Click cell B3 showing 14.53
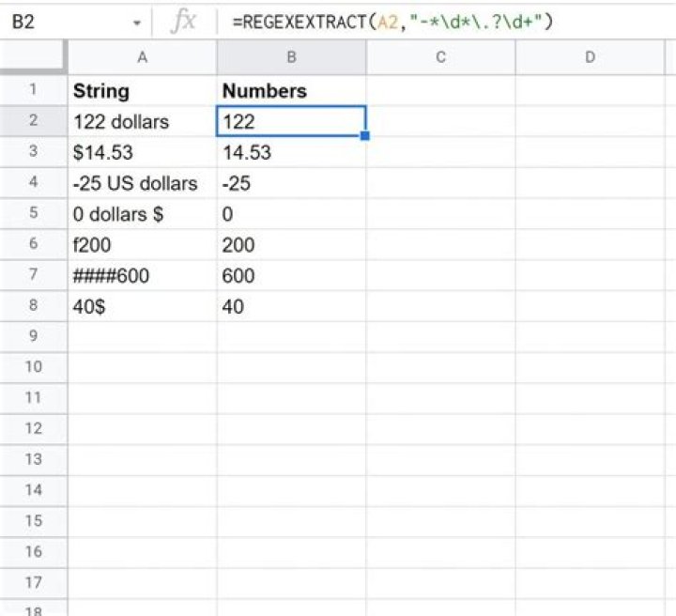676x616 pixels. [x=291, y=152]
